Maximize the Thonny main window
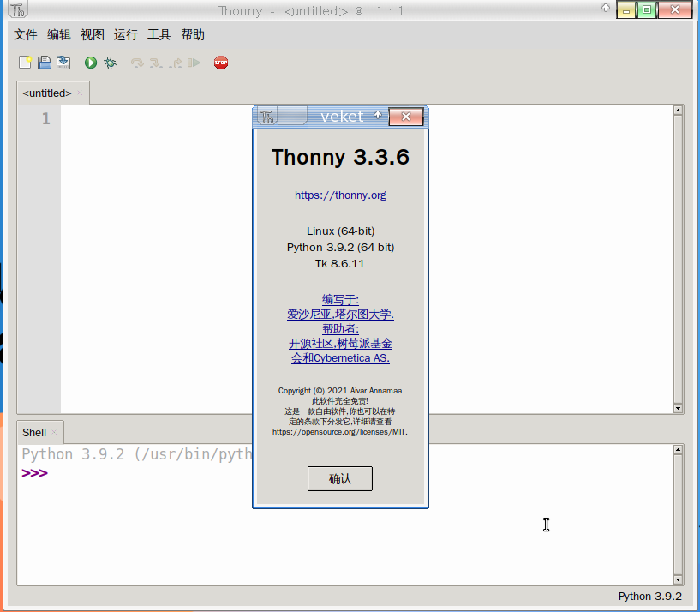This screenshot has width=700, height=612. click(x=647, y=9)
